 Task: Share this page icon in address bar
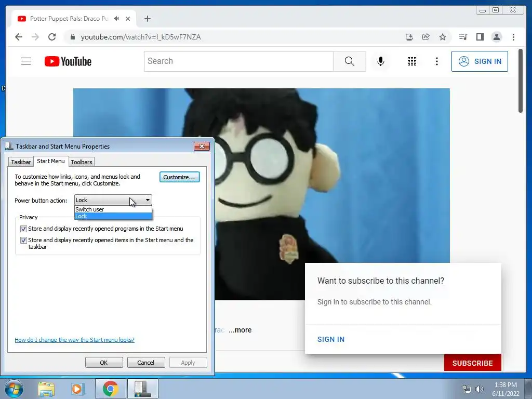(426, 37)
